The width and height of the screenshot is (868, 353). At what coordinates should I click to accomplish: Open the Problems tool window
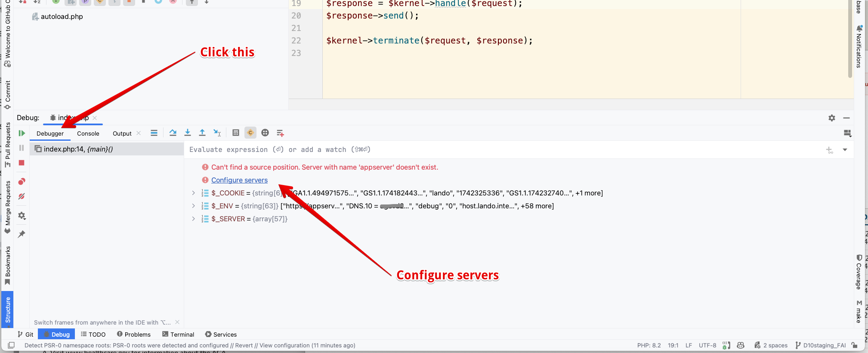click(133, 334)
